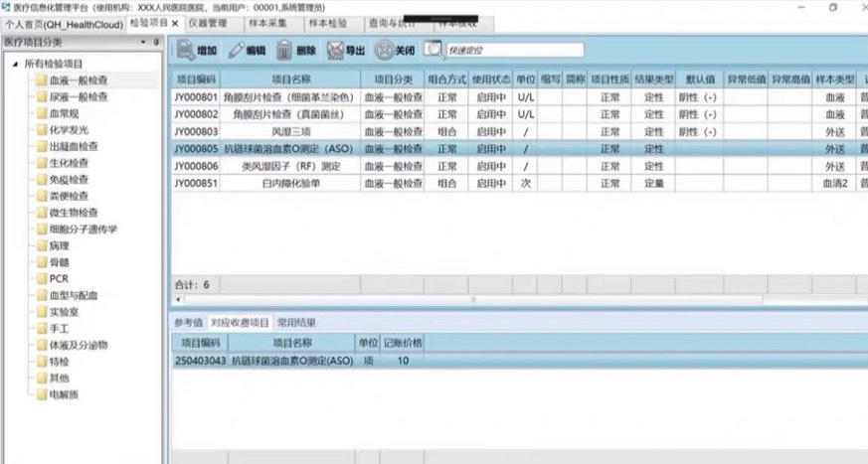Select 血型与配血 folder icon
This screenshot has height=464, width=868.
[x=42, y=295]
